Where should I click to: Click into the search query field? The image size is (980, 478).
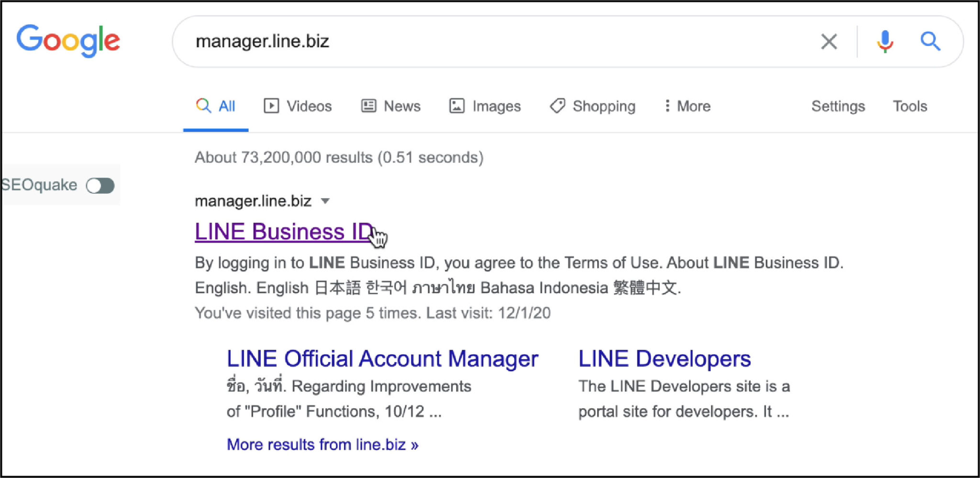pyautogui.click(x=479, y=42)
